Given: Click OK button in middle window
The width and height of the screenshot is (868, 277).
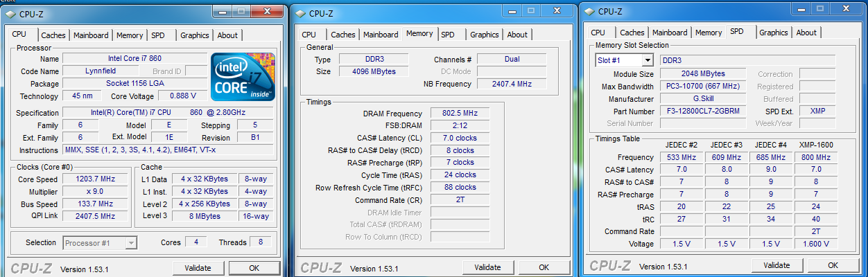Looking at the screenshot, I should [544, 267].
